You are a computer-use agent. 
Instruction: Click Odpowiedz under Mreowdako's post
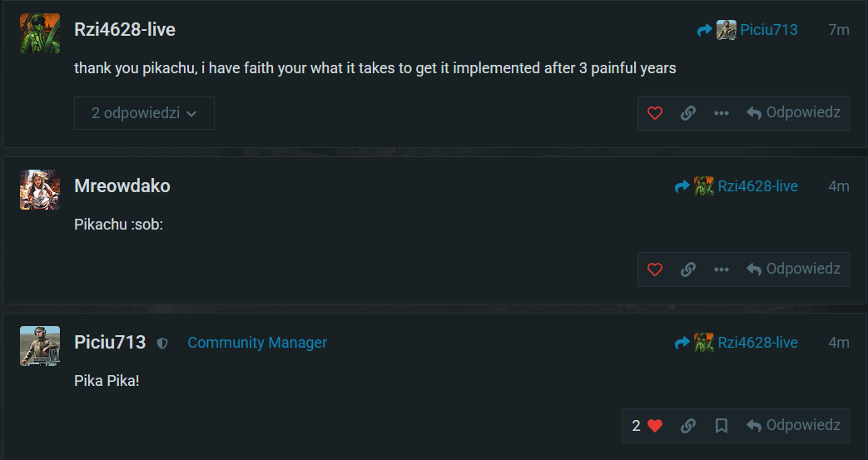click(793, 269)
